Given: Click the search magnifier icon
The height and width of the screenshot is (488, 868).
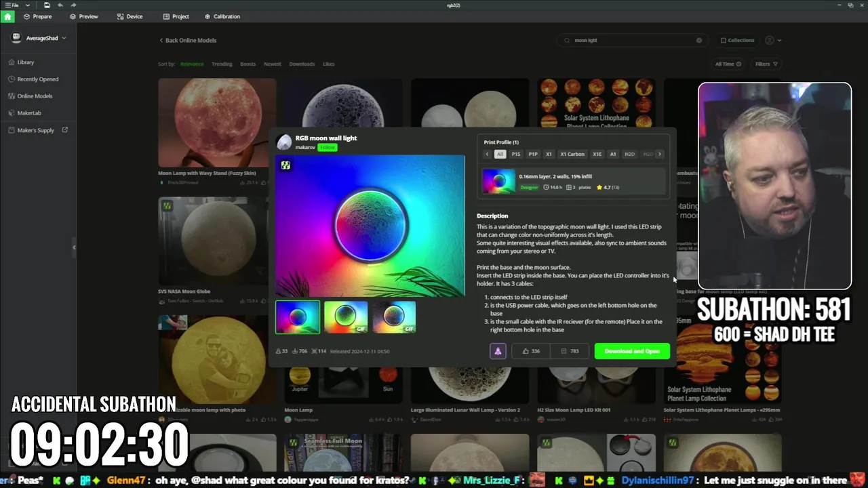Looking at the screenshot, I should [567, 40].
